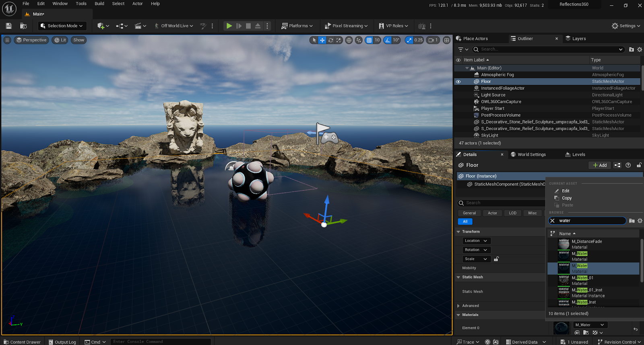
Task: Open the Blueprint/add script icon next to Add
Action: point(617,165)
